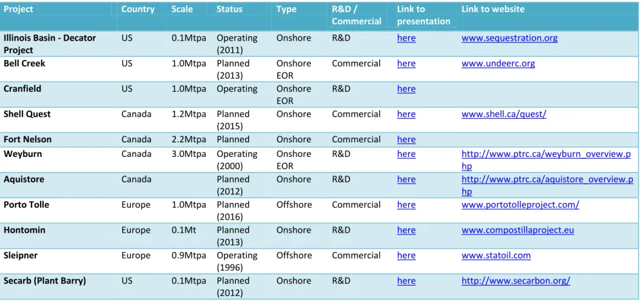Select the 'Link to website' column header
Viewport: 644px width, 303px height.
point(493,9)
